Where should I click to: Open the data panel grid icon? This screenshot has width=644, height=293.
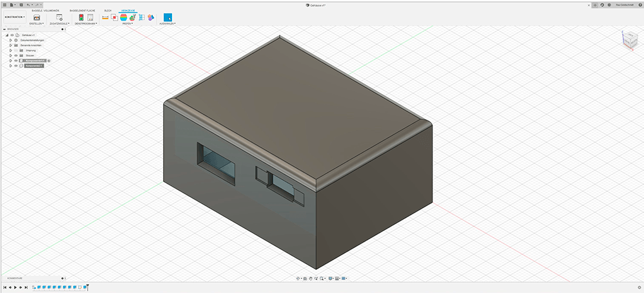4,5
